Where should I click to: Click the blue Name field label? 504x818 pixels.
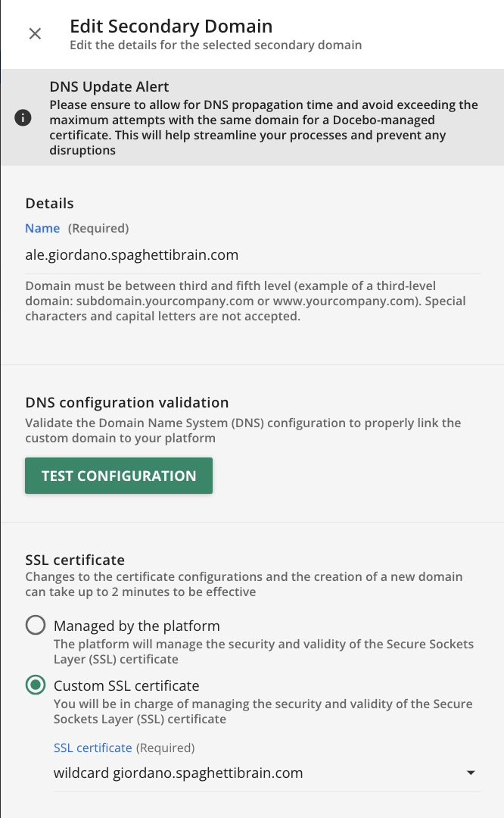(x=42, y=228)
